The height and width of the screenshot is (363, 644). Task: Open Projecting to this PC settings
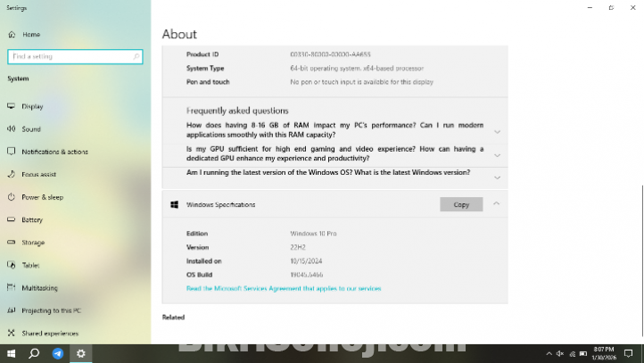51,310
